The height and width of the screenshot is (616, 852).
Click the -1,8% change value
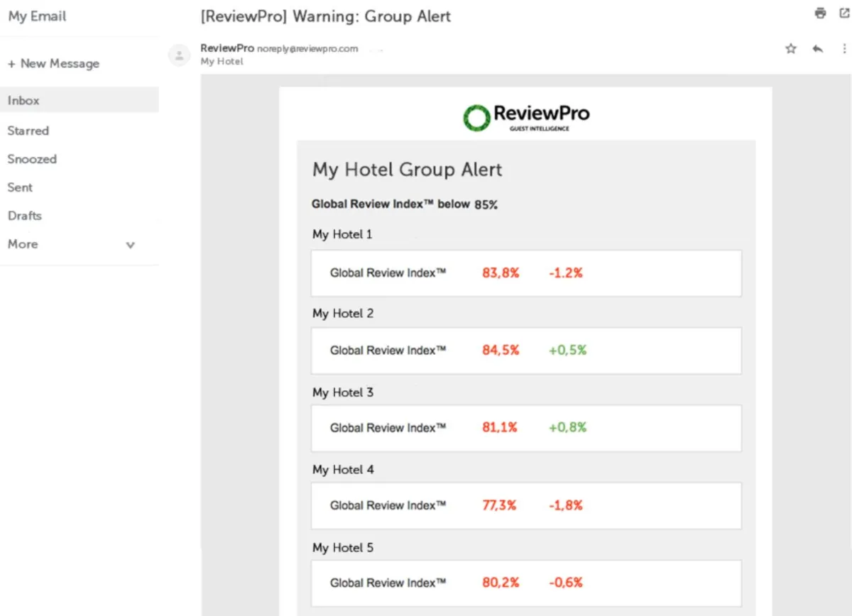click(x=566, y=505)
